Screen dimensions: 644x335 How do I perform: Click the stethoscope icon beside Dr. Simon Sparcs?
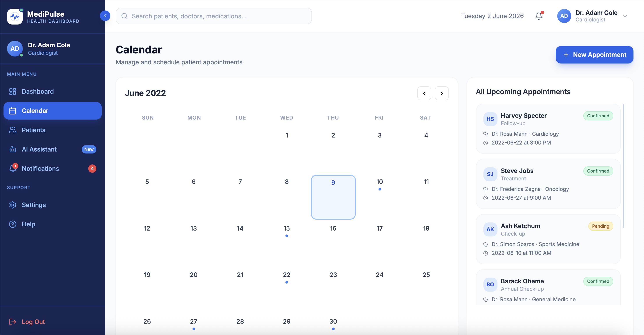point(485,244)
